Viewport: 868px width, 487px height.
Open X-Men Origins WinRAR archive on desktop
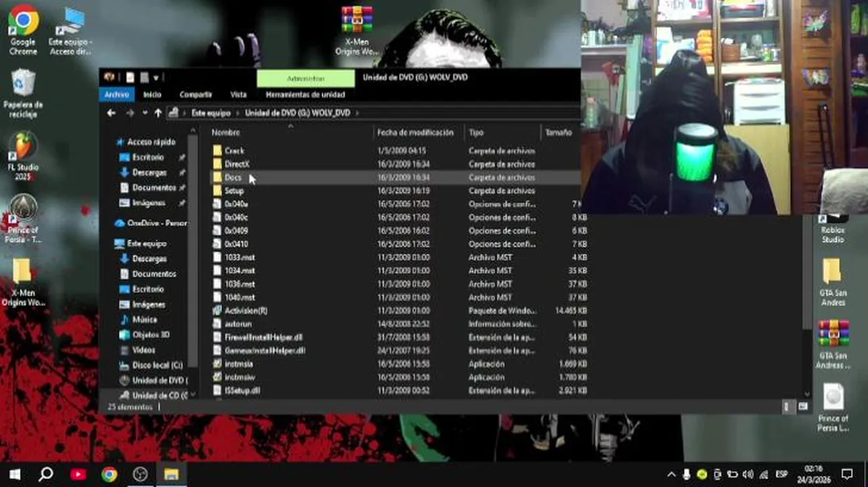pos(357,30)
